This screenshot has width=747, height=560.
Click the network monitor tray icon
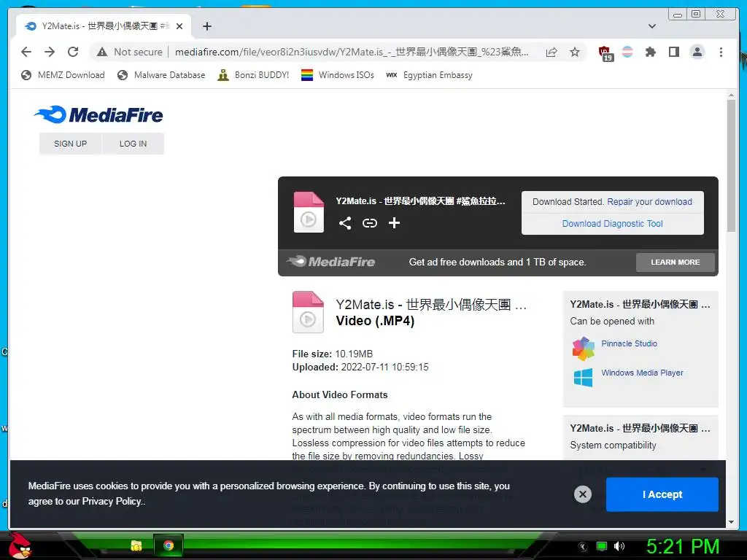click(602, 546)
